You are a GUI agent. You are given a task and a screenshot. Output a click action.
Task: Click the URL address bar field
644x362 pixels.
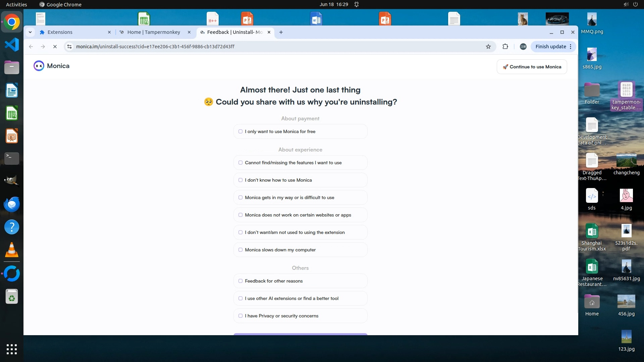(268, 47)
